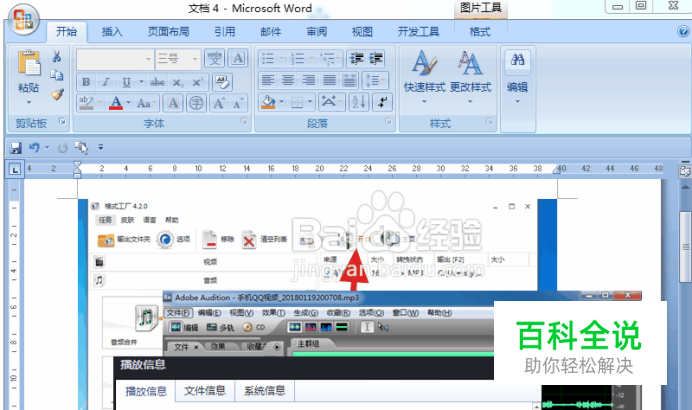Apply bulleted list
Screen dimensions: 692x410
pos(268,58)
